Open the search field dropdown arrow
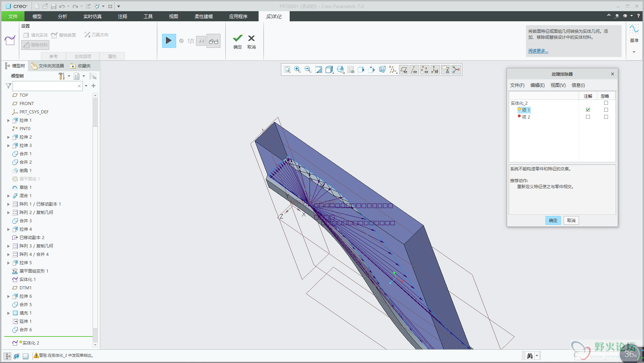The image size is (644, 363). click(x=86, y=86)
